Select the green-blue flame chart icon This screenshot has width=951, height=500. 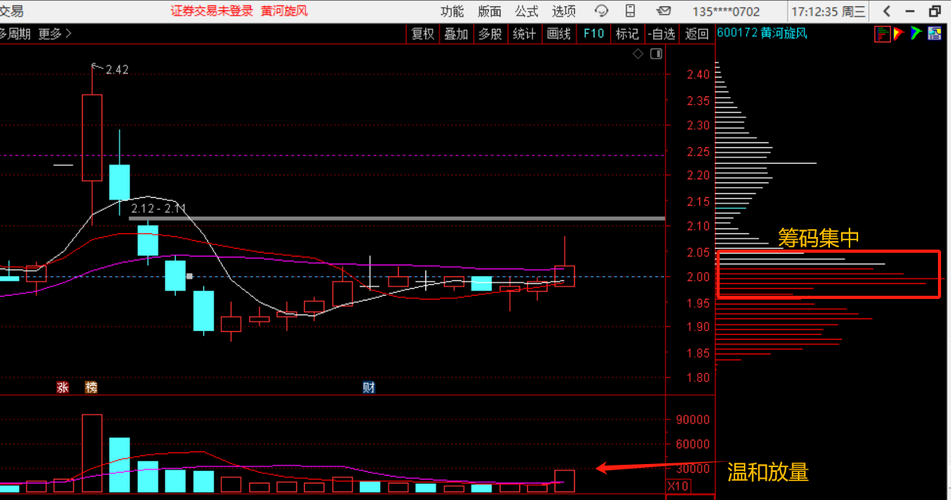[x=916, y=34]
